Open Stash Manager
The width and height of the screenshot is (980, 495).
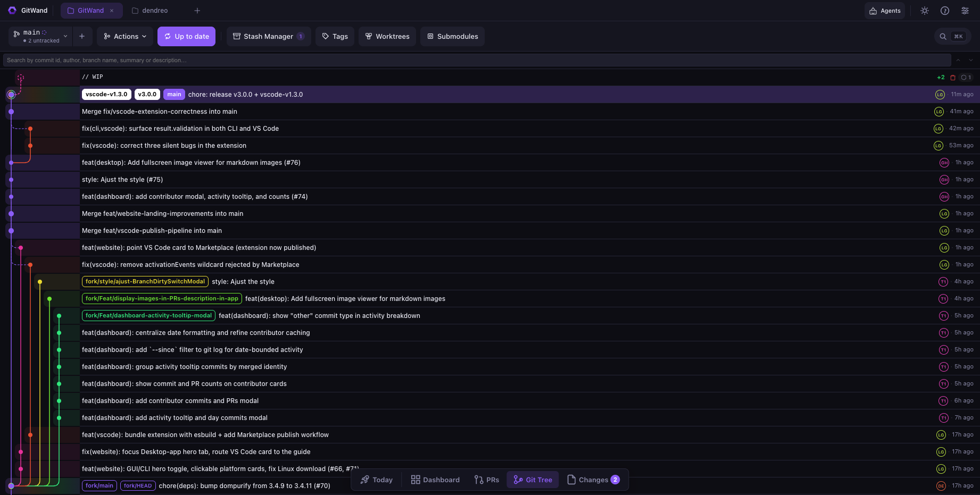269,36
